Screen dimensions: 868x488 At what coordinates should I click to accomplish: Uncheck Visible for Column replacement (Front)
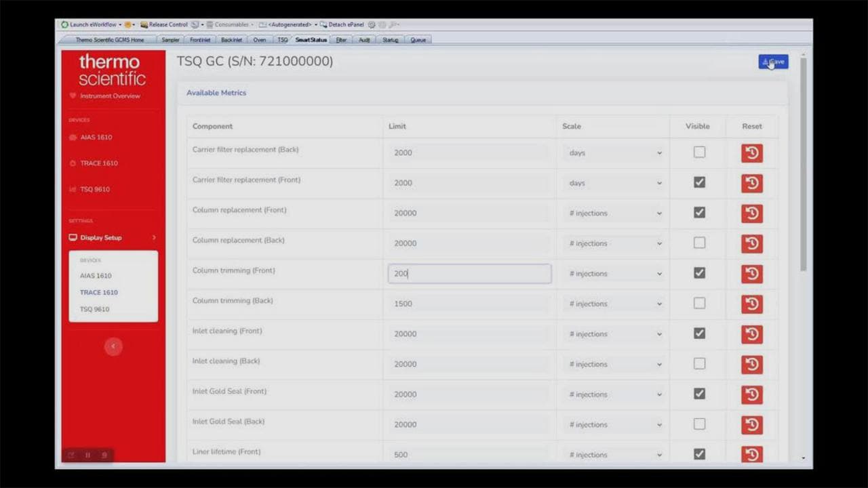pos(699,213)
